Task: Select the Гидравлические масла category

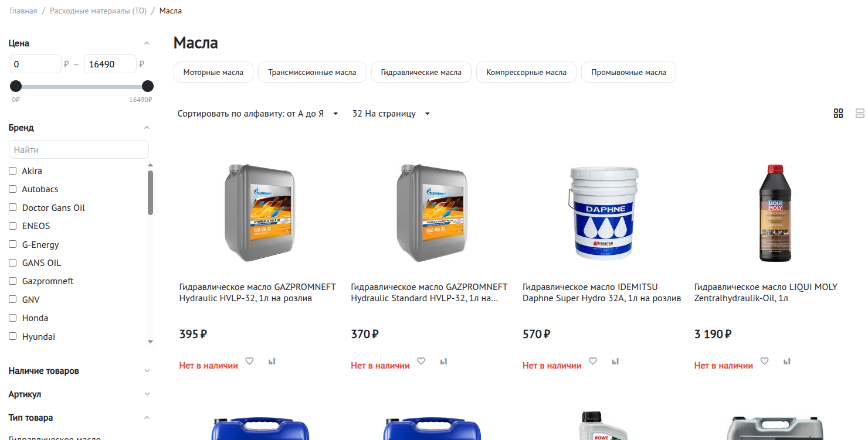Action: coord(421,73)
